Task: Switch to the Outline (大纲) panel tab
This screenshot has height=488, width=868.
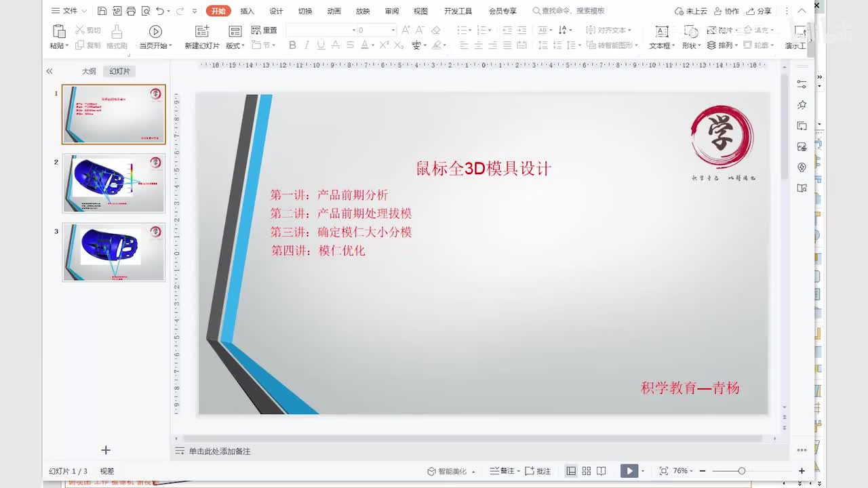Action: [x=89, y=71]
